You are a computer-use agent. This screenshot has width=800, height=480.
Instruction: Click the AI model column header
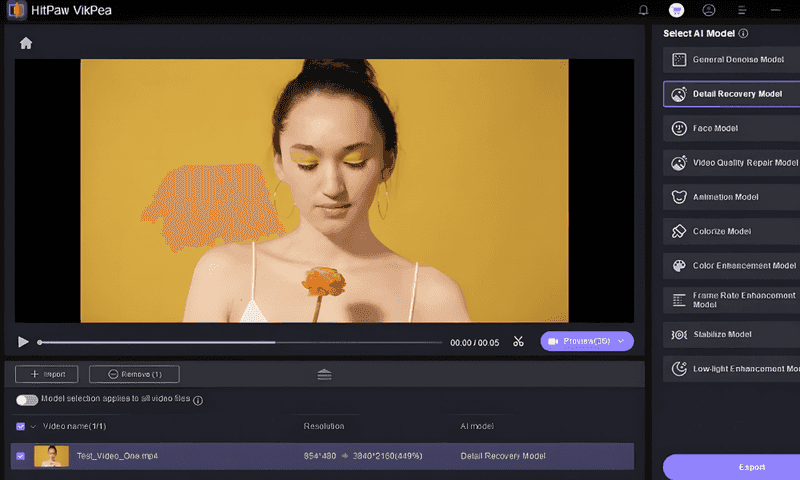pos(477,426)
